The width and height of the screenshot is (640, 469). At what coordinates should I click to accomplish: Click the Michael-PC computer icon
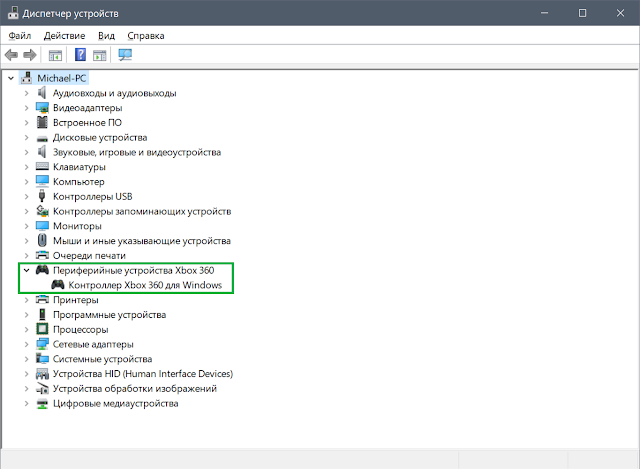pyautogui.click(x=27, y=78)
